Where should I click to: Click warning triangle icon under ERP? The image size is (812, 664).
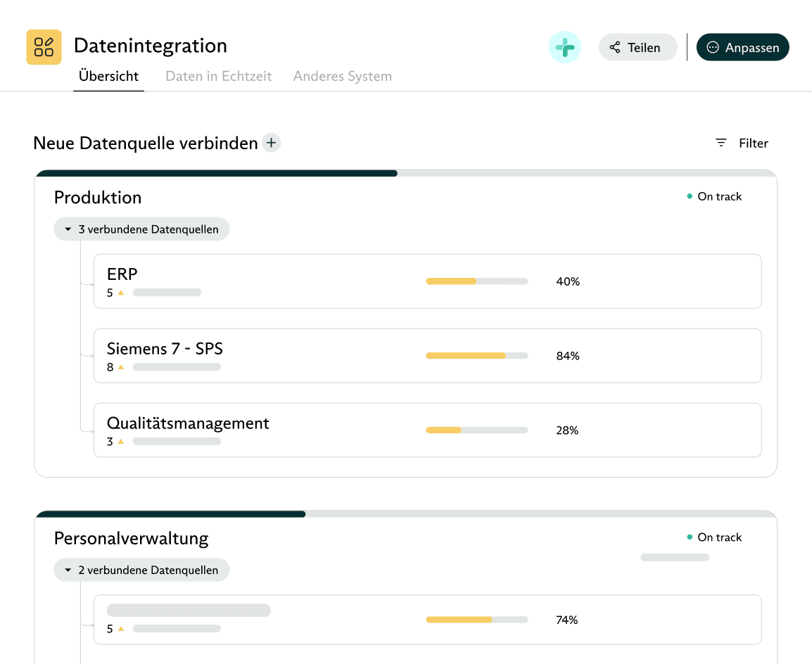tap(121, 293)
